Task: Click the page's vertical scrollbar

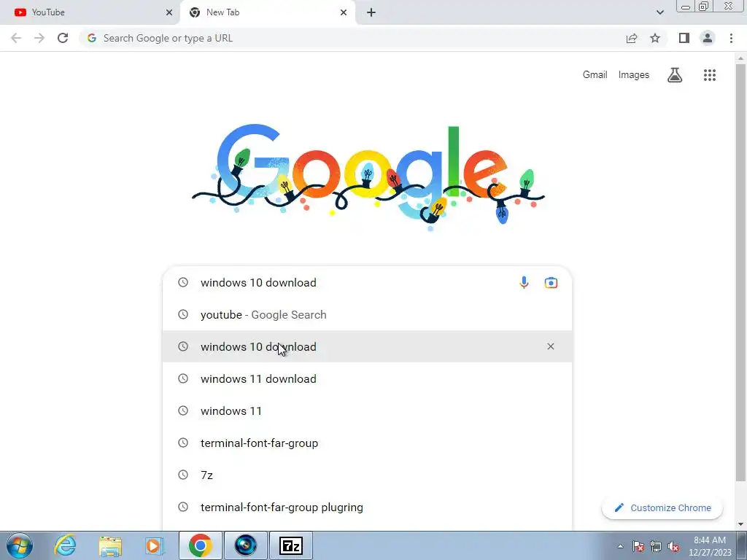Action: pos(740,271)
